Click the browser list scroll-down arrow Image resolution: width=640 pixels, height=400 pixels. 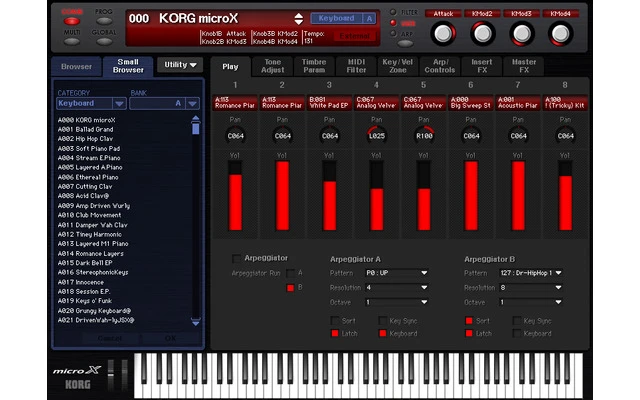[x=196, y=322]
